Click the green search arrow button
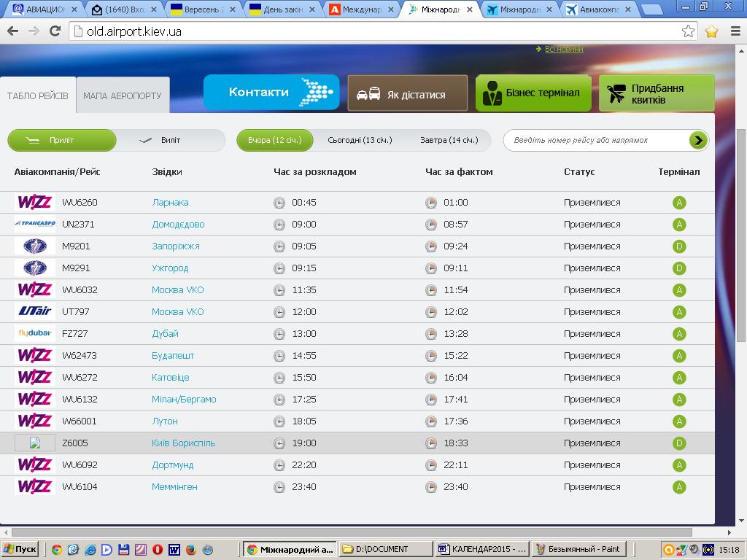The width and height of the screenshot is (747, 560). point(698,140)
